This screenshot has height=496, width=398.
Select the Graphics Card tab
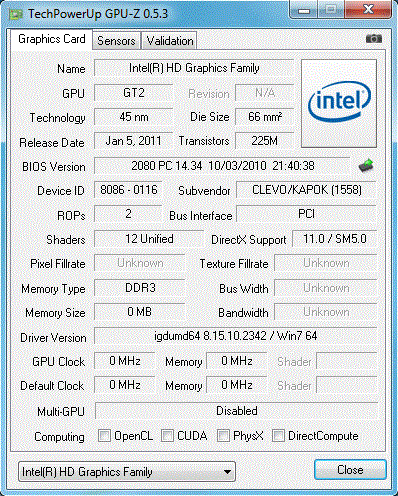tap(52, 39)
